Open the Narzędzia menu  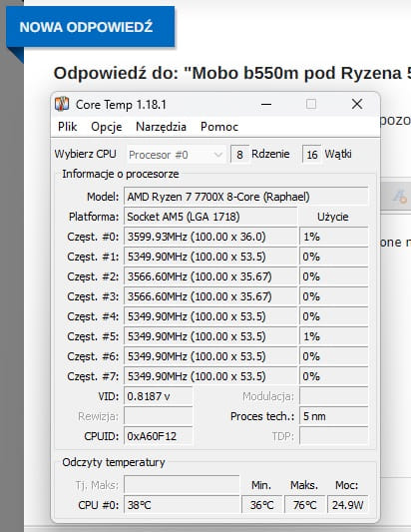pyautogui.click(x=161, y=127)
